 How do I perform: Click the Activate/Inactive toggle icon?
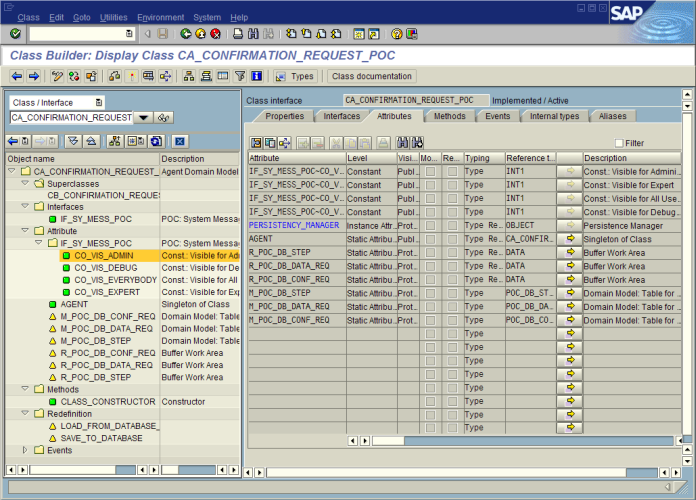pos(74,76)
